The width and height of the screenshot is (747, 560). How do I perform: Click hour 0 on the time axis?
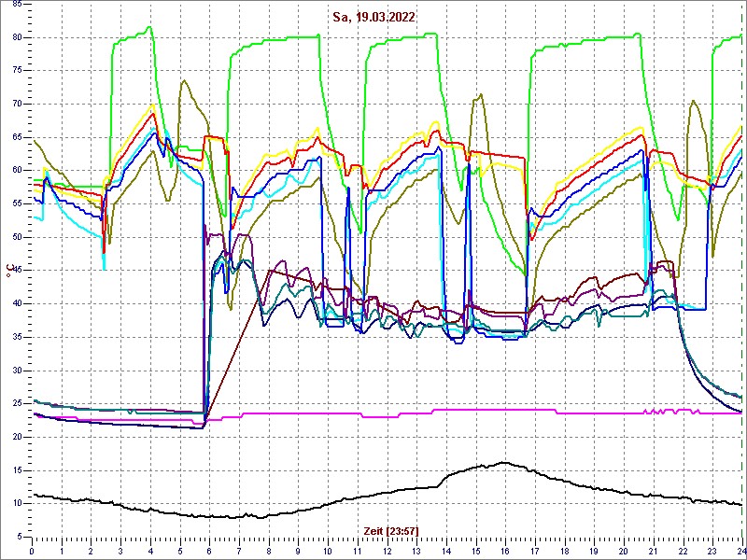[32, 550]
